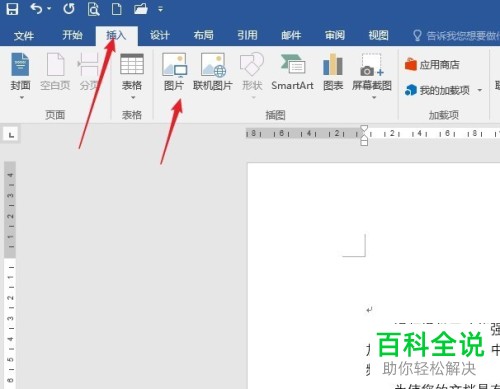500x389 pixels.
Task: Click the Redo/Repeat icon
Action: (69, 9)
